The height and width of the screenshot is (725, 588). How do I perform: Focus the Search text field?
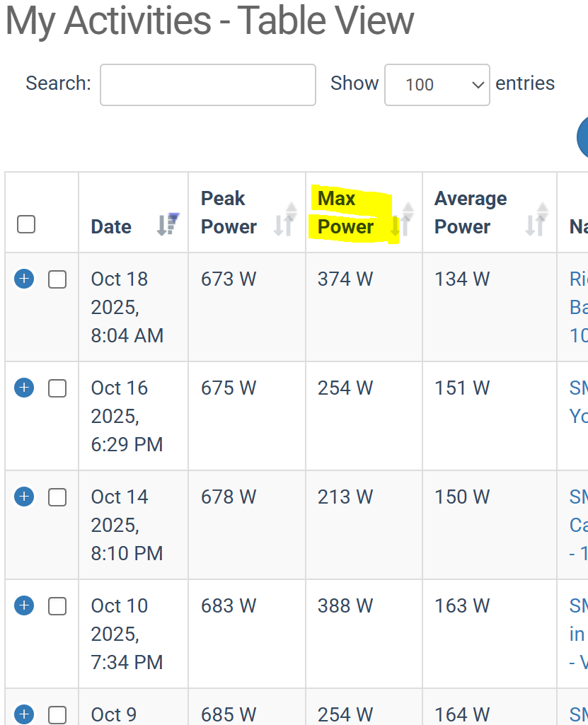click(207, 85)
